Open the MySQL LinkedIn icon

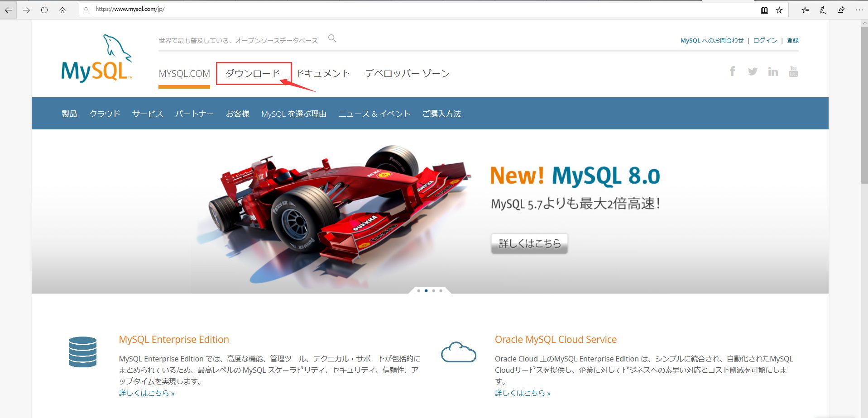[x=773, y=71]
